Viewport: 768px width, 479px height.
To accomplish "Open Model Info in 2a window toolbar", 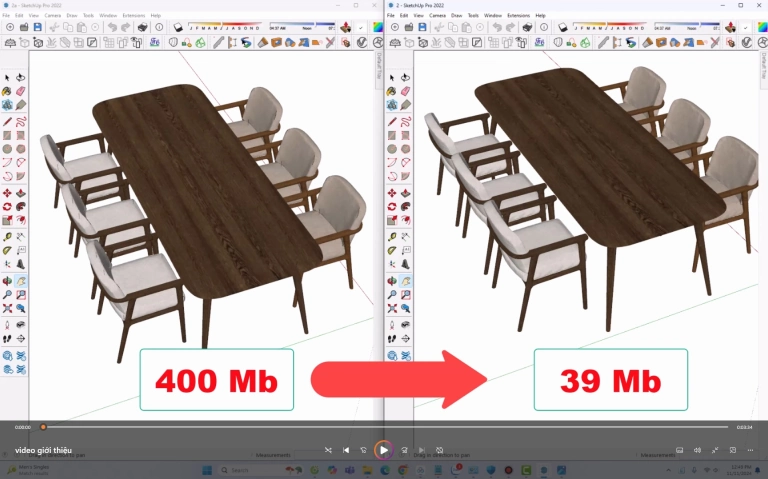I will (159, 27).
